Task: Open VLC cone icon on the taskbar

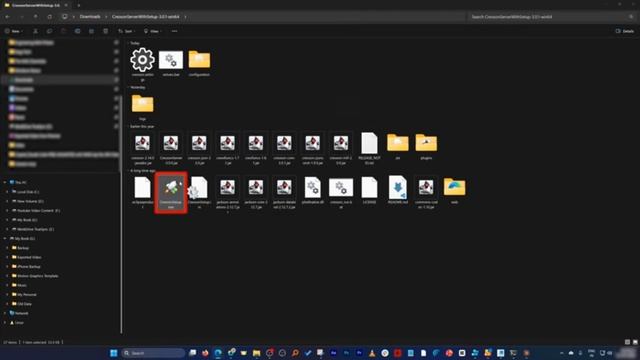Action: click(x=372, y=353)
